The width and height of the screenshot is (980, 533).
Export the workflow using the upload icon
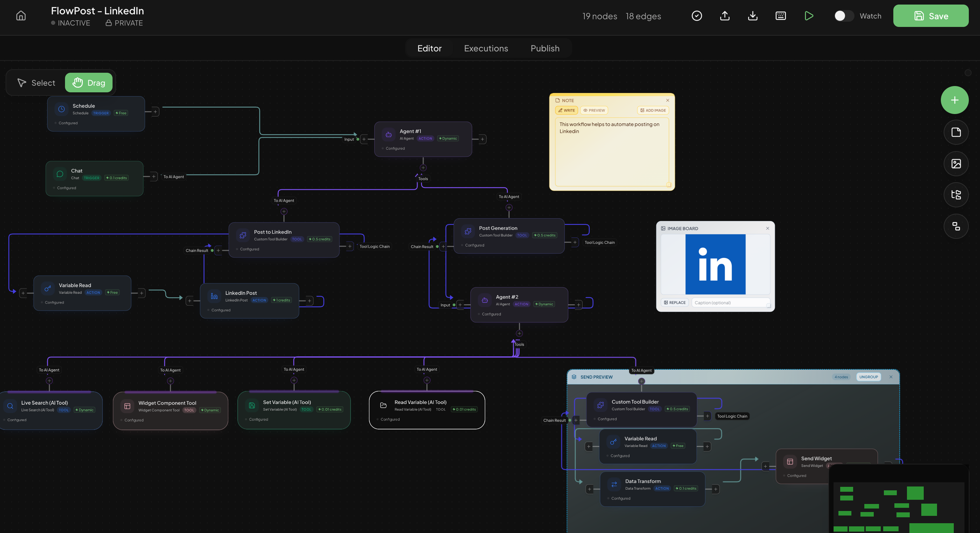tap(725, 16)
